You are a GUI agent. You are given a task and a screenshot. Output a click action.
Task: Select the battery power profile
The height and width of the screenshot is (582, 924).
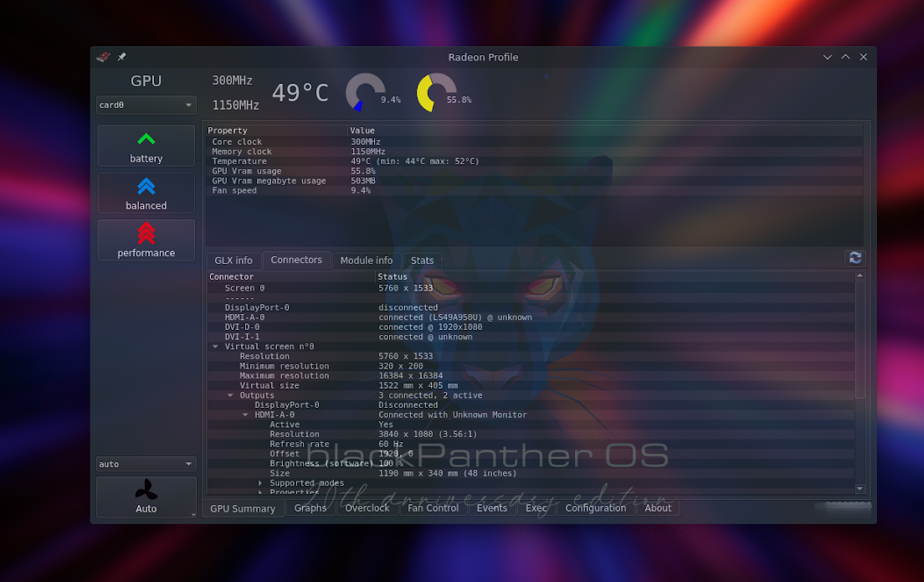146,146
